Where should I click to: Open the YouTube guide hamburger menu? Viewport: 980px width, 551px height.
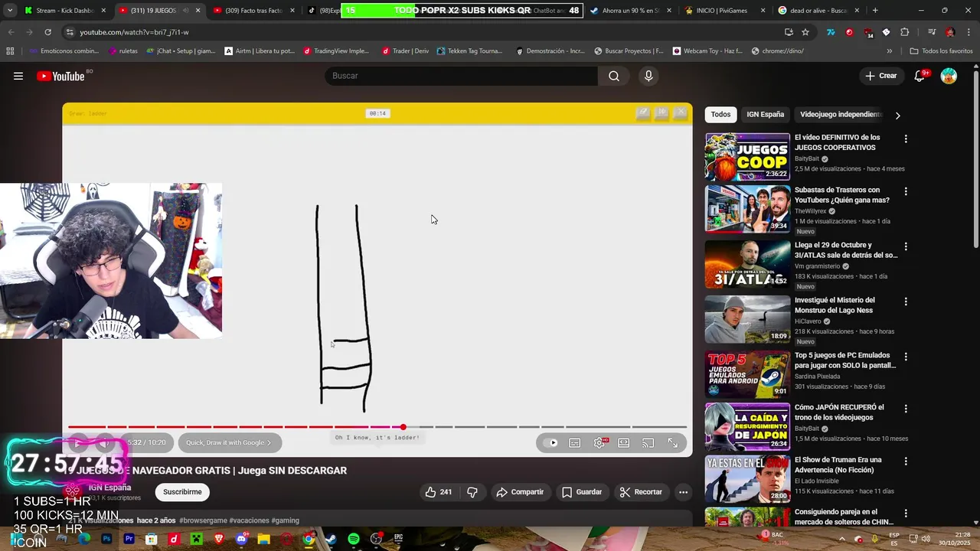[x=18, y=76]
